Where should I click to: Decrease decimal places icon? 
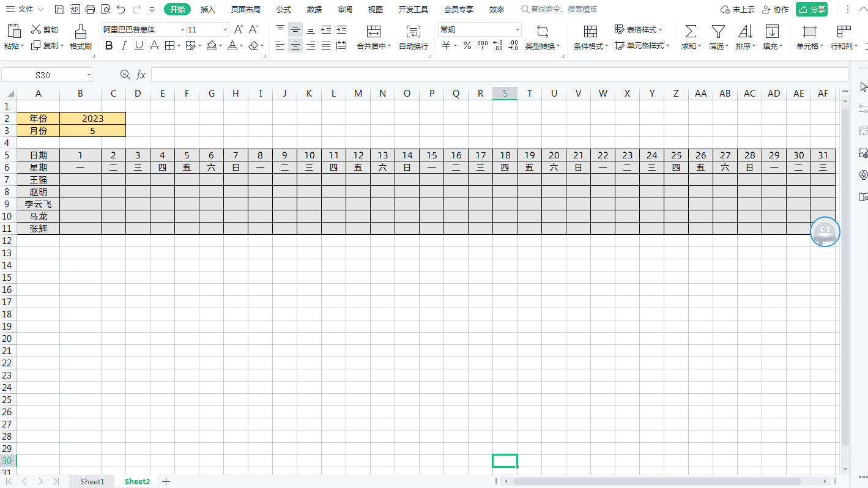tap(513, 45)
